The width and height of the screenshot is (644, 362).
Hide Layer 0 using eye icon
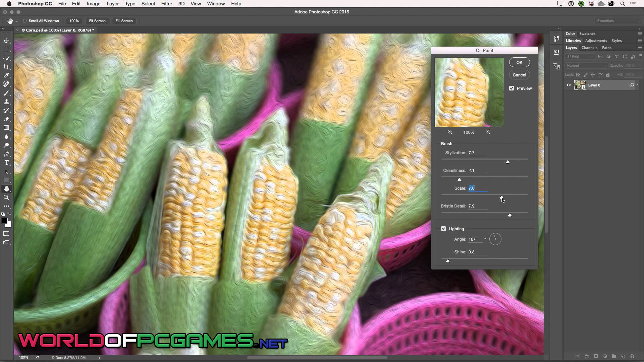(569, 85)
